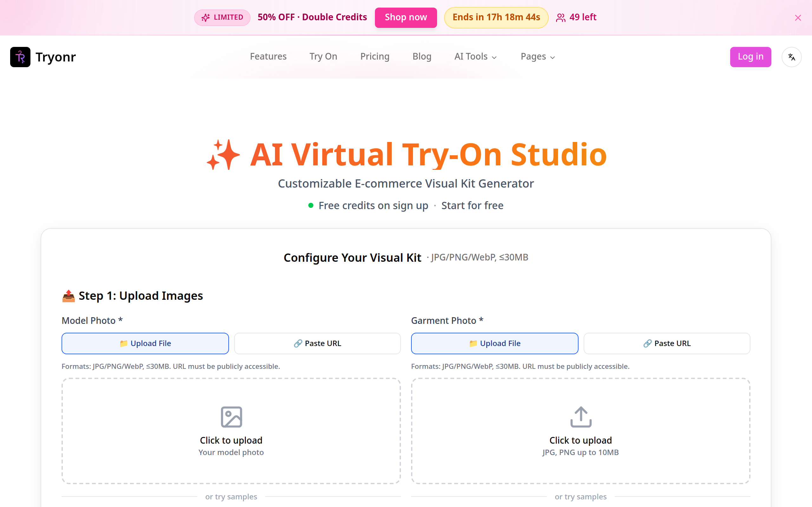Switch Garment Photo to Paste URL

click(x=667, y=343)
